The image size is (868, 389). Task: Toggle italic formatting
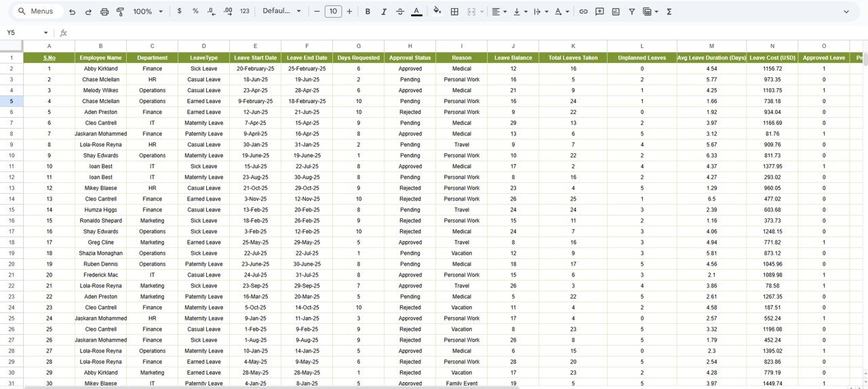pyautogui.click(x=384, y=12)
